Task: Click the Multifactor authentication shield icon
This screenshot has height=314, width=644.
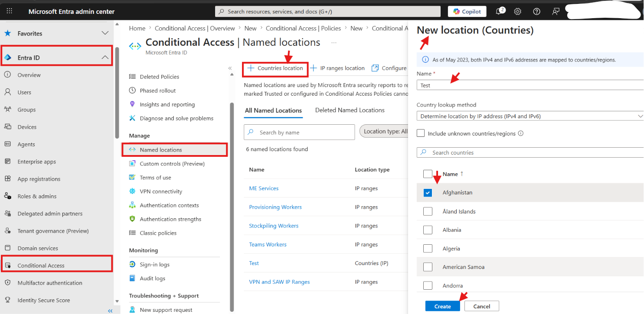Action: (8, 283)
